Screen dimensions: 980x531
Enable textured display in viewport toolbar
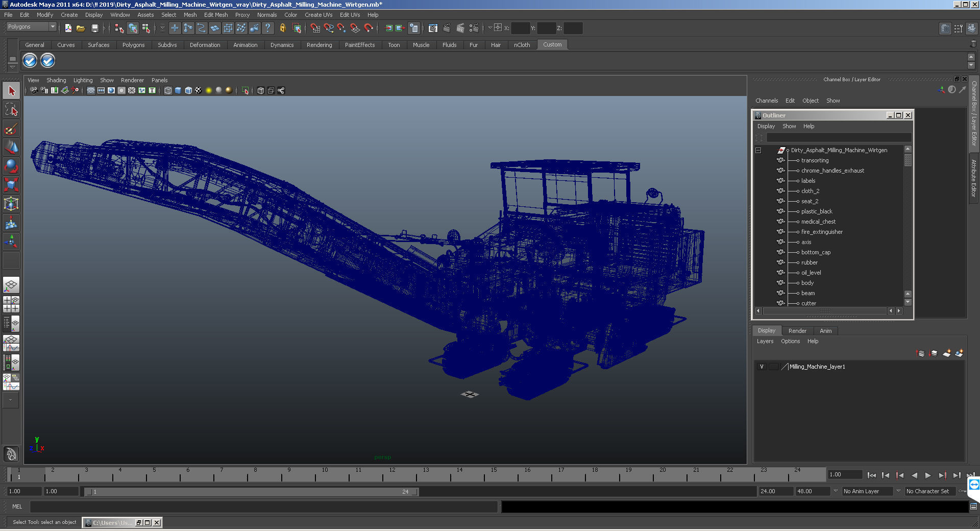pos(199,90)
